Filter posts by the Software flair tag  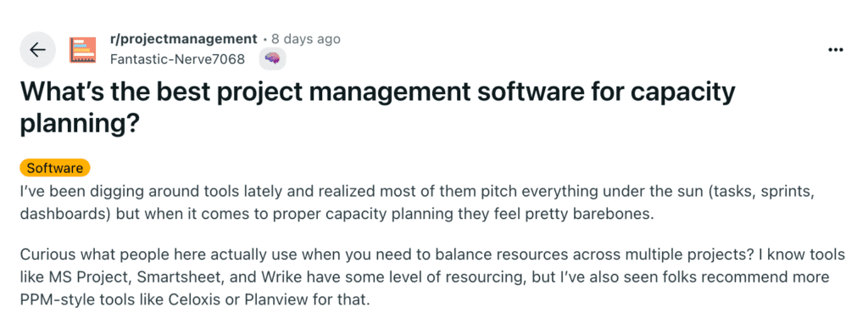[x=55, y=168]
